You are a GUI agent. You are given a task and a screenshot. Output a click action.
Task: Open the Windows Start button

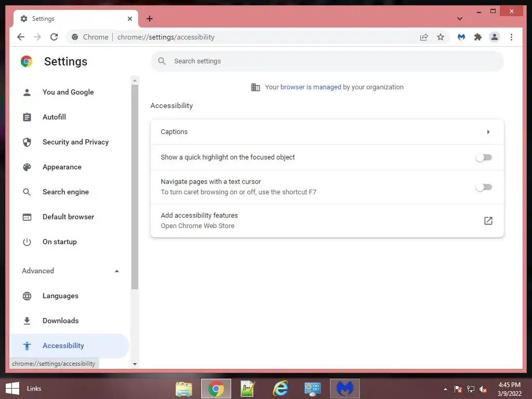point(12,389)
